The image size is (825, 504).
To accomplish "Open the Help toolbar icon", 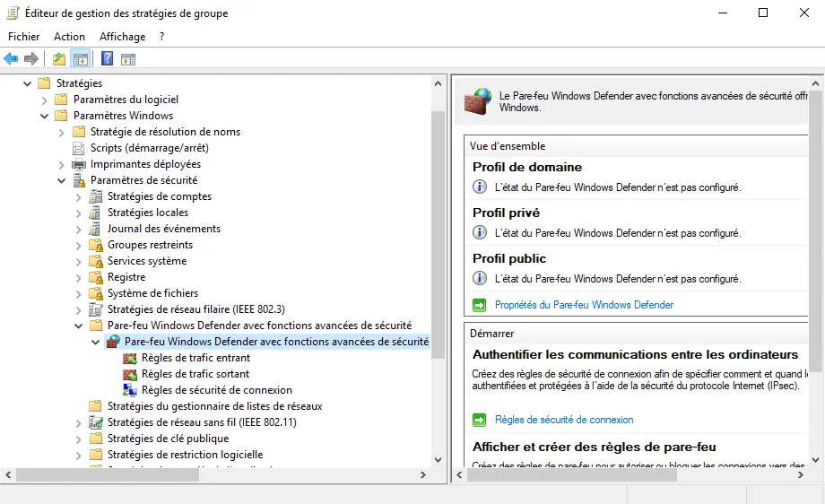I will click(x=108, y=59).
